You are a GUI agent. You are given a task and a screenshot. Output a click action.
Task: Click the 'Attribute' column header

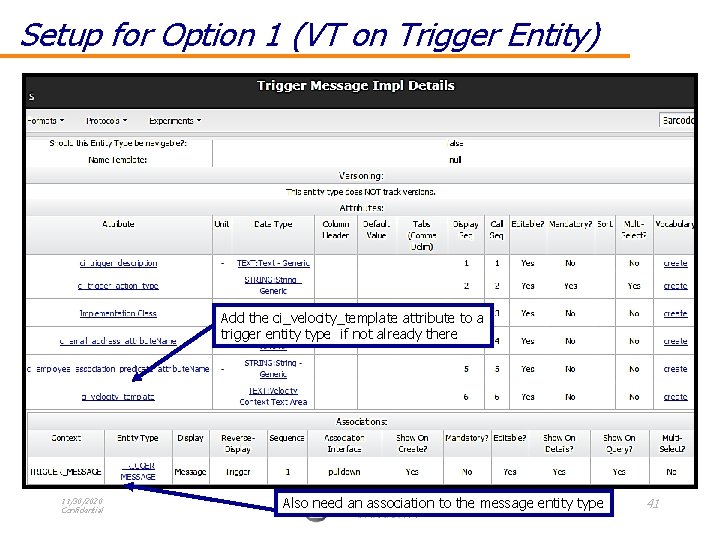click(x=118, y=224)
